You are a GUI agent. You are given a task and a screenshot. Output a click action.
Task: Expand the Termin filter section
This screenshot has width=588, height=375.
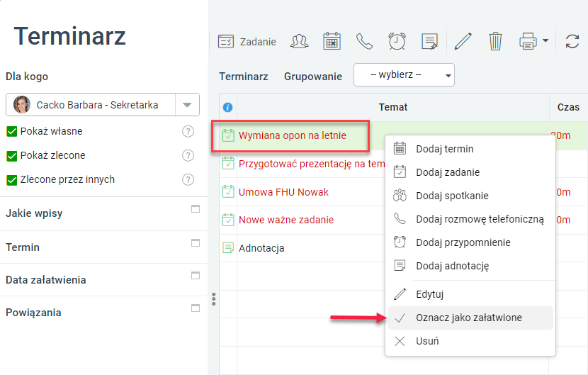[196, 243]
